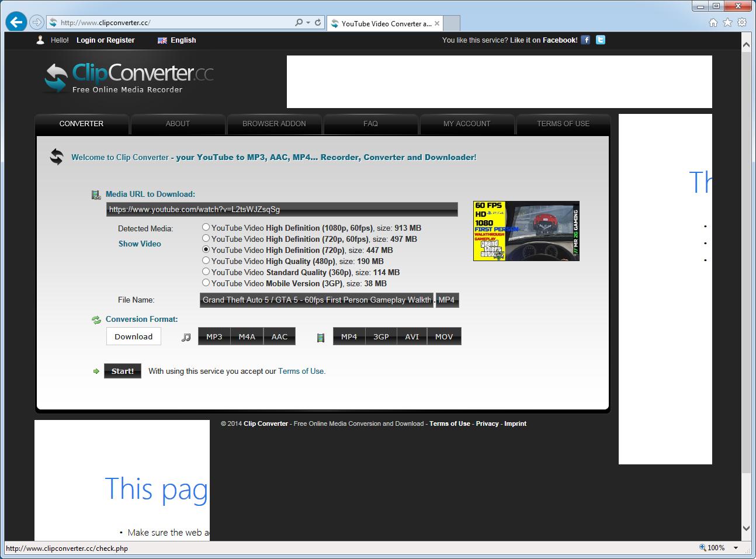Click the File Name input field
The image size is (756, 559).
pos(317,300)
